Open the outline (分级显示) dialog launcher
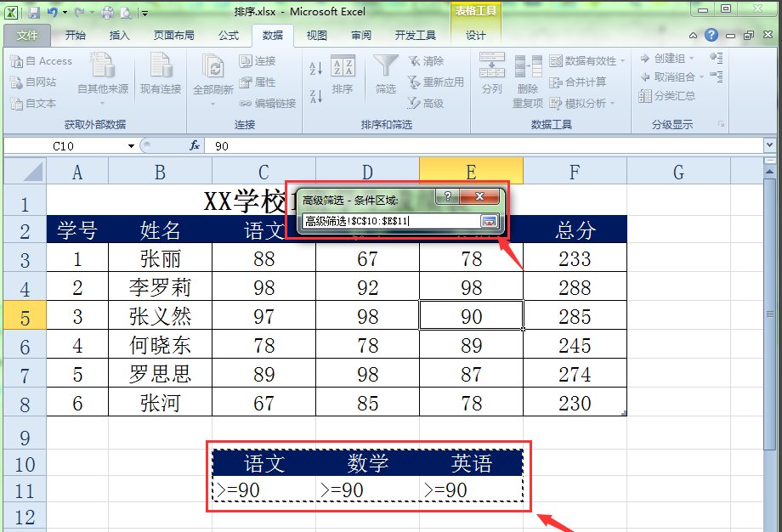 pyautogui.click(x=721, y=123)
